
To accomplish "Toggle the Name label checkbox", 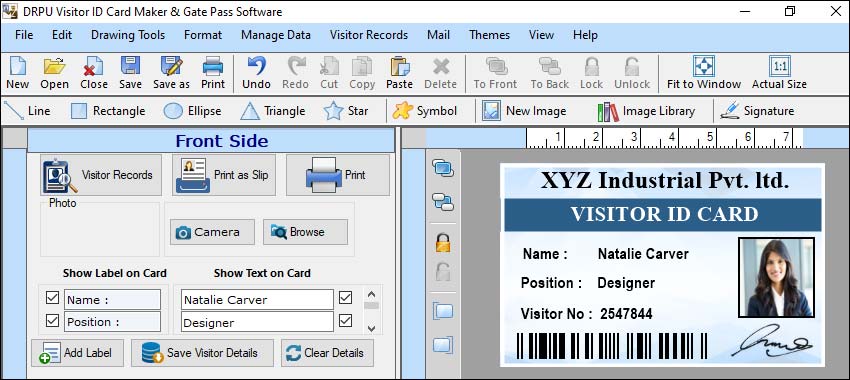I will tap(53, 298).
